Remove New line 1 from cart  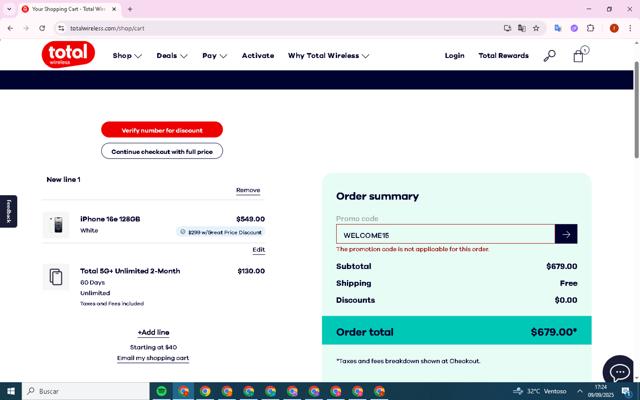[248, 190]
